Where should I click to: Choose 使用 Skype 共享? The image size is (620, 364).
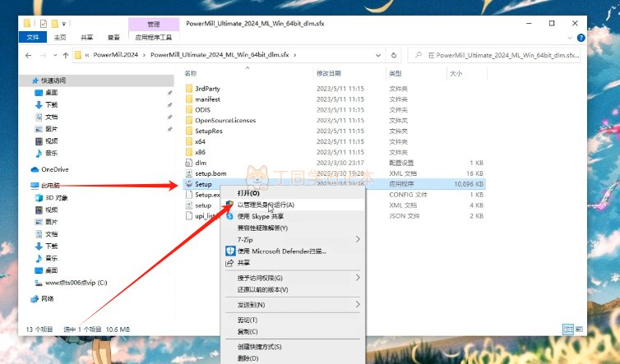click(x=261, y=216)
